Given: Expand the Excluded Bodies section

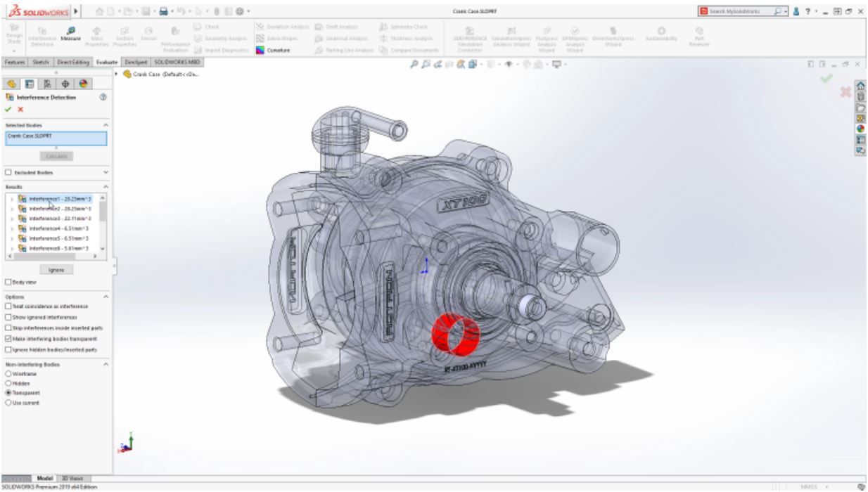Looking at the screenshot, I should pyautogui.click(x=106, y=172).
